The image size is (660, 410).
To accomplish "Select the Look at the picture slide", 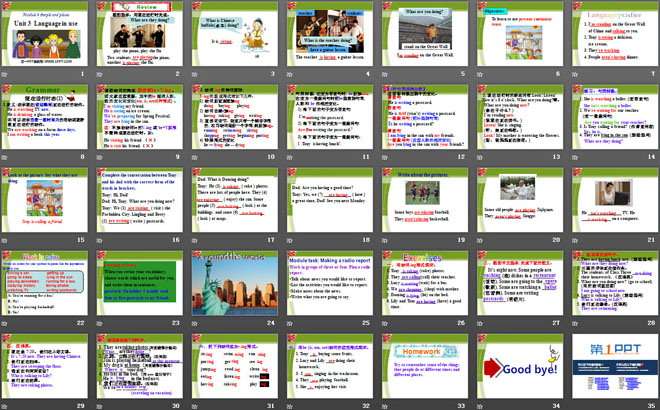I will tap(45, 200).
